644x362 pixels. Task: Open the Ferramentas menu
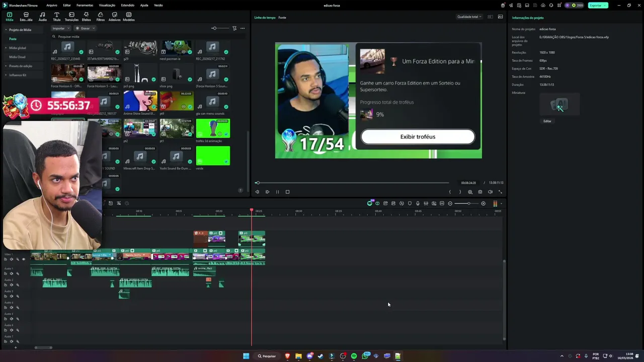[x=85, y=5]
